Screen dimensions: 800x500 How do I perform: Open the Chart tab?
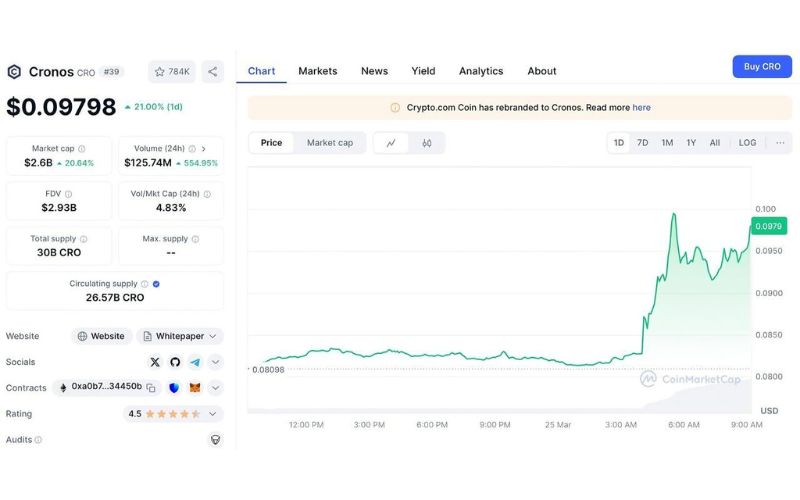click(x=261, y=71)
